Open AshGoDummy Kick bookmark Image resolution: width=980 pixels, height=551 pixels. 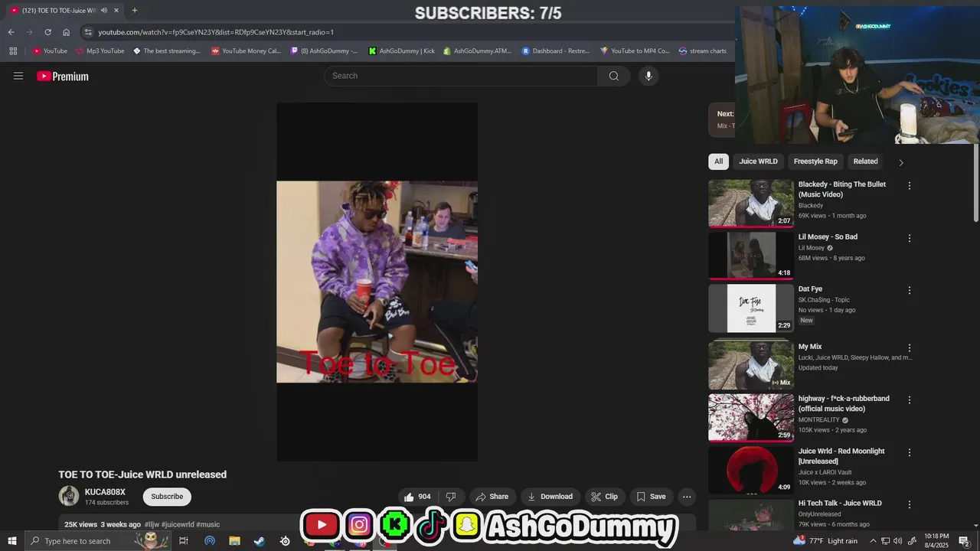[x=401, y=51]
